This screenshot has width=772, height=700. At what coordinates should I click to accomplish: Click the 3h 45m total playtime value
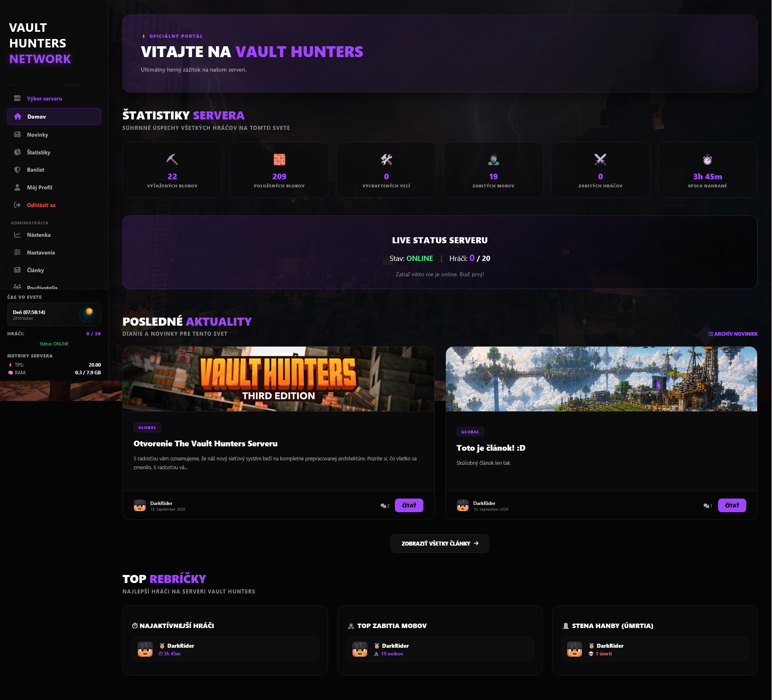tap(708, 177)
